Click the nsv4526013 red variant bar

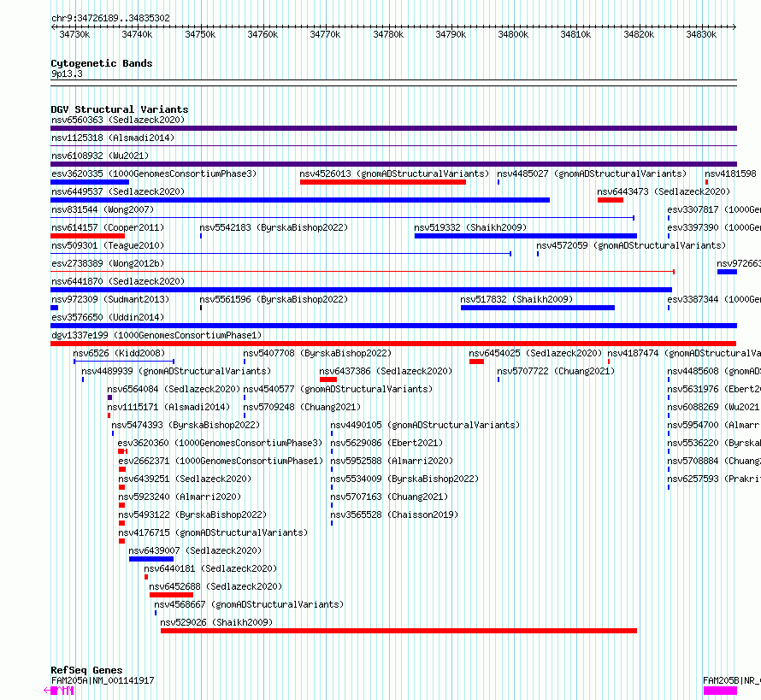383,182
